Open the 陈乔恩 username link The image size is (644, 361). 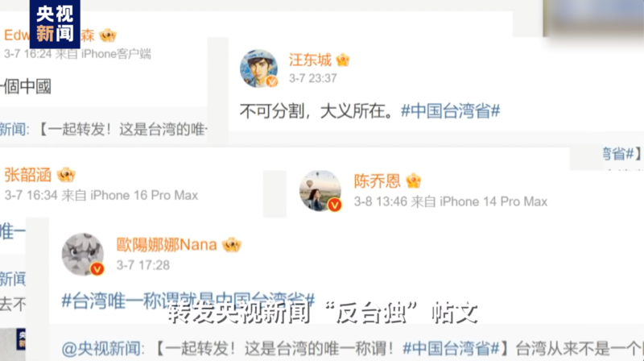(377, 181)
